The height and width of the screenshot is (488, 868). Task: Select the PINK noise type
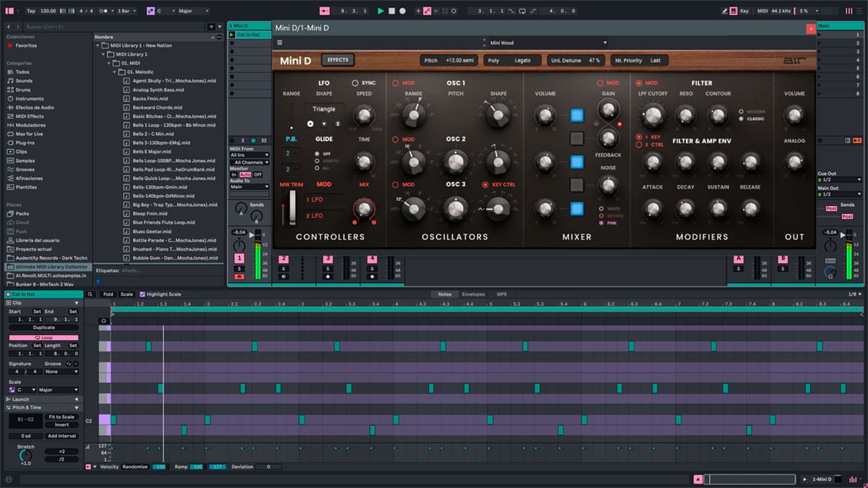coord(602,223)
